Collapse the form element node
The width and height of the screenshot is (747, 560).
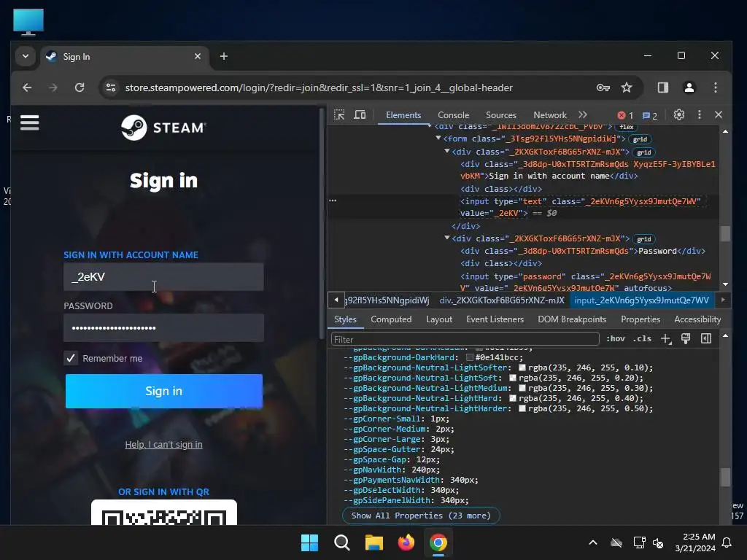pos(438,139)
